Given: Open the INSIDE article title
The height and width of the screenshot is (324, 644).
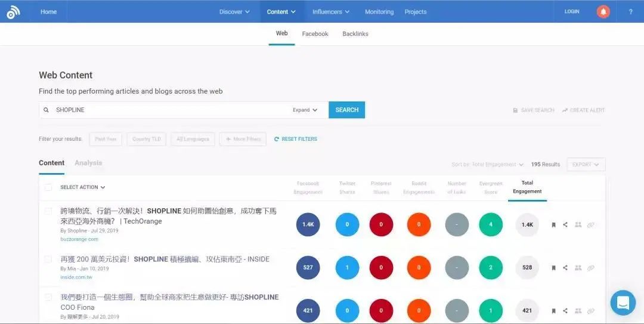Looking at the screenshot, I should (165, 259).
